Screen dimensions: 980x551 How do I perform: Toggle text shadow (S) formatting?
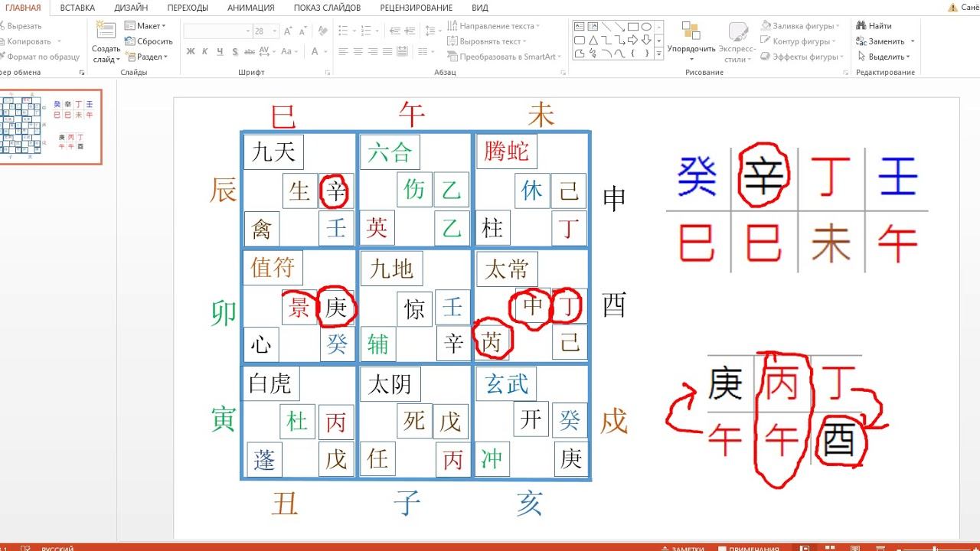[x=234, y=51]
